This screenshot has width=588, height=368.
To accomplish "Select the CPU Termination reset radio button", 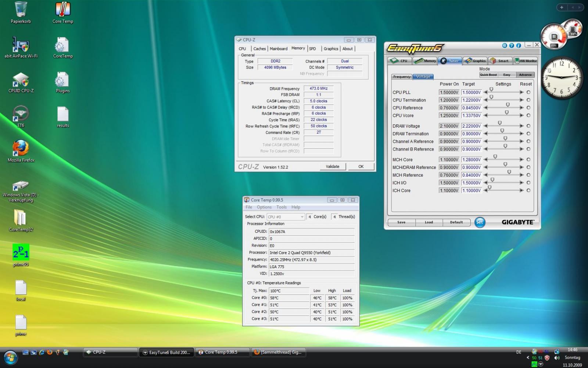I will [528, 100].
